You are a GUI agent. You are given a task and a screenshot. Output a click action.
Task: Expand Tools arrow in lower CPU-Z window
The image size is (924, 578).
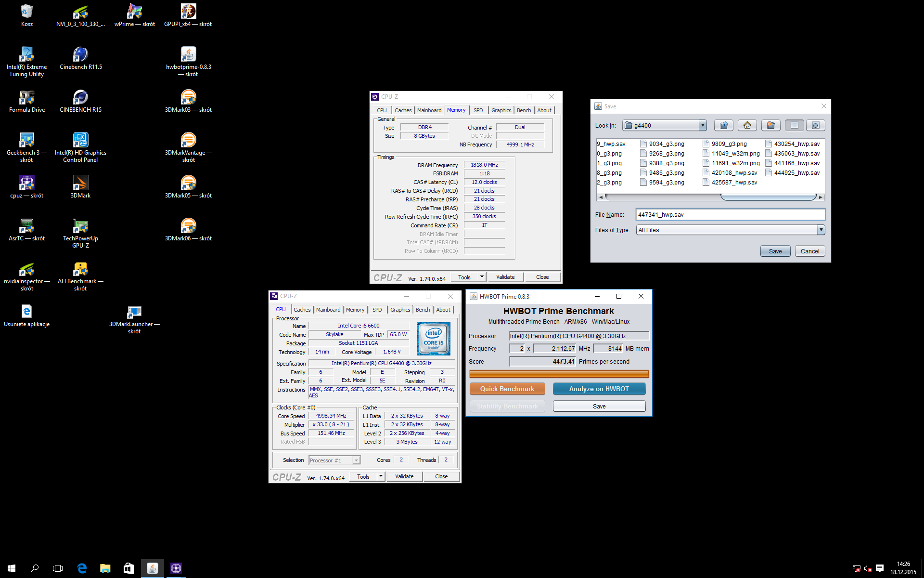pyautogui.click(x=381, y=476)
